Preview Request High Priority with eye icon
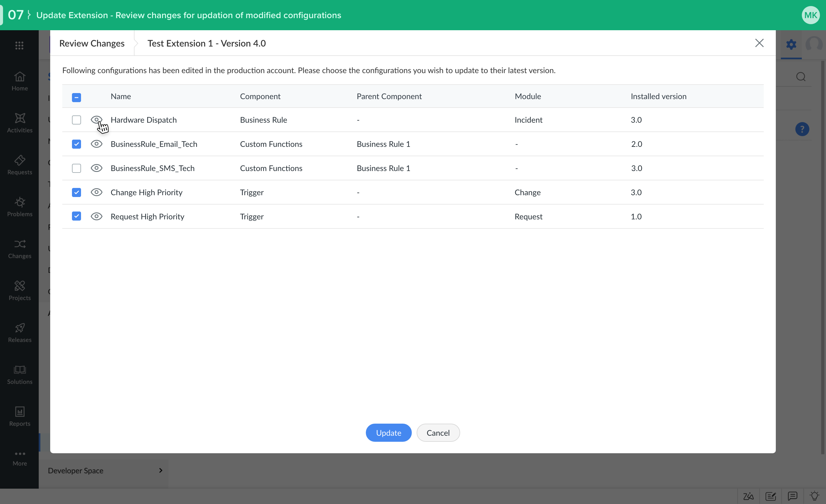The height and width of the screenshot is (504, 826). pyautogui.click(x=96, y=216)
